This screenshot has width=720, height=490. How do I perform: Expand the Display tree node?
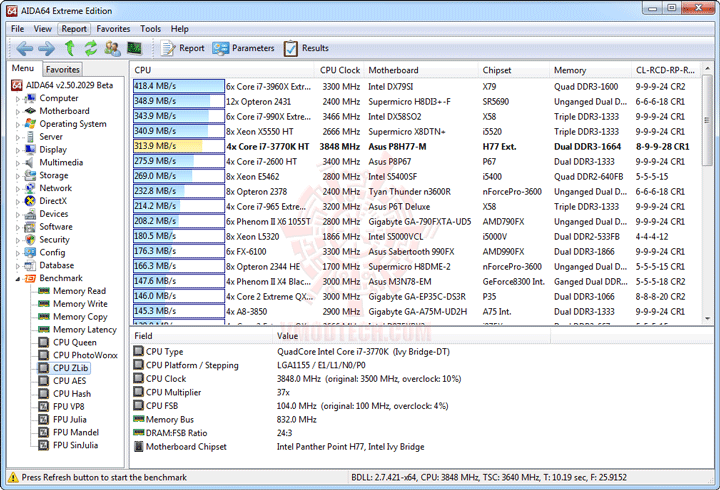[x=18, y=150]
